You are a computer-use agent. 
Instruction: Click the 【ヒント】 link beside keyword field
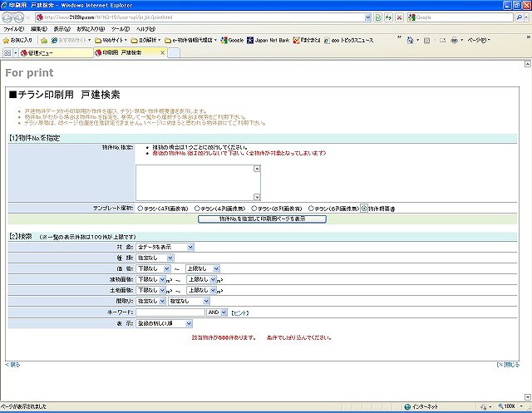(x=240, y=313)
